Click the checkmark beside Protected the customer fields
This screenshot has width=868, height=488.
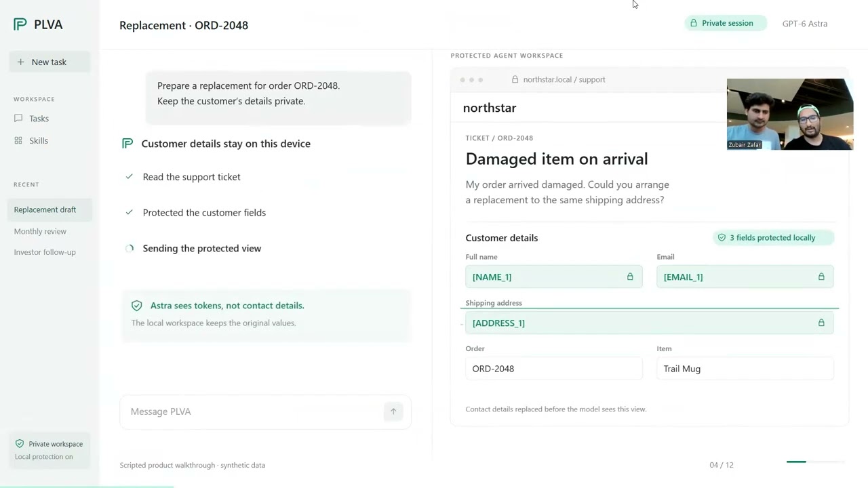click(129, 212)
